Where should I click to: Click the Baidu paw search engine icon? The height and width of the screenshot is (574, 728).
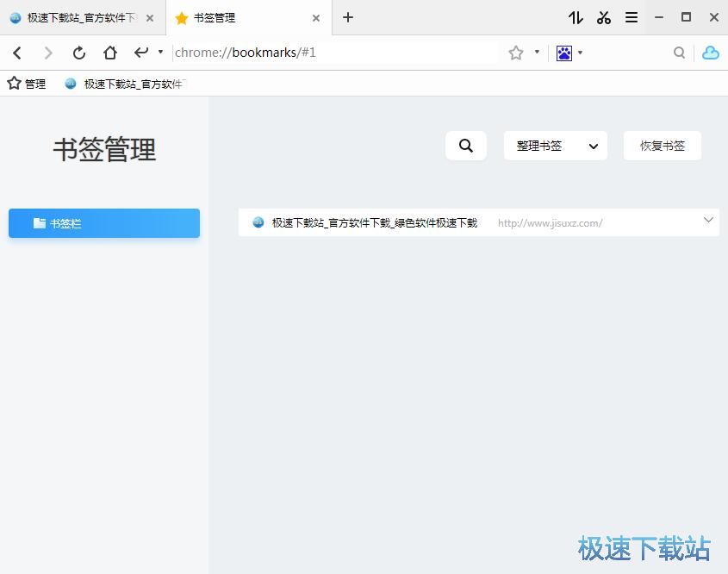564,53
